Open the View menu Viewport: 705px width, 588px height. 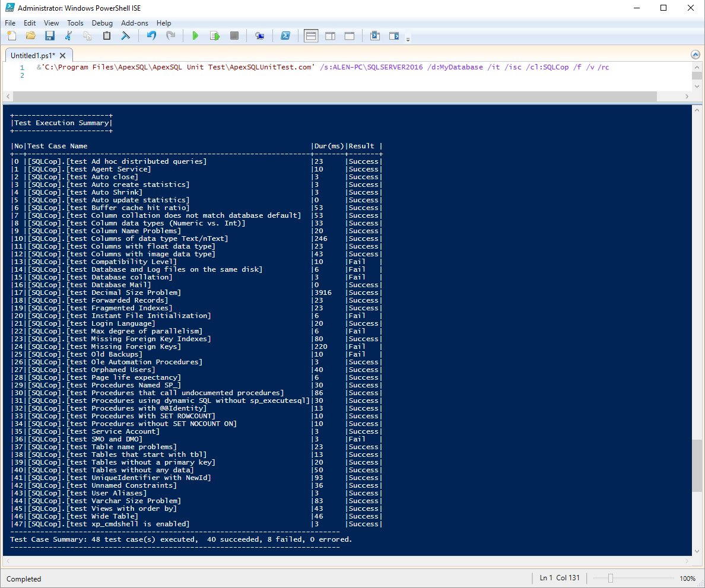pos(51,23)
